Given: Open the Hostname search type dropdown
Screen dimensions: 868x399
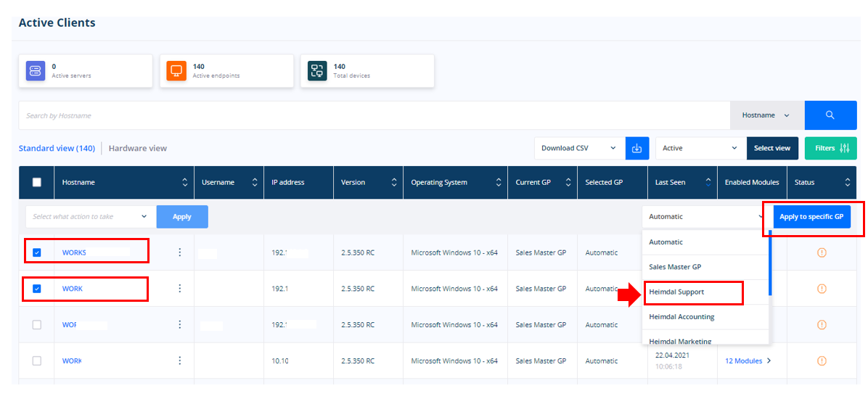Looking at the screenshot, I should (x=766, y=115).
